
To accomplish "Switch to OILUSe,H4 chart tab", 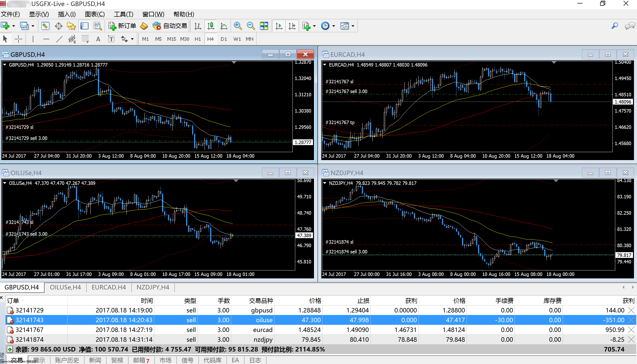I will [65, 287].
